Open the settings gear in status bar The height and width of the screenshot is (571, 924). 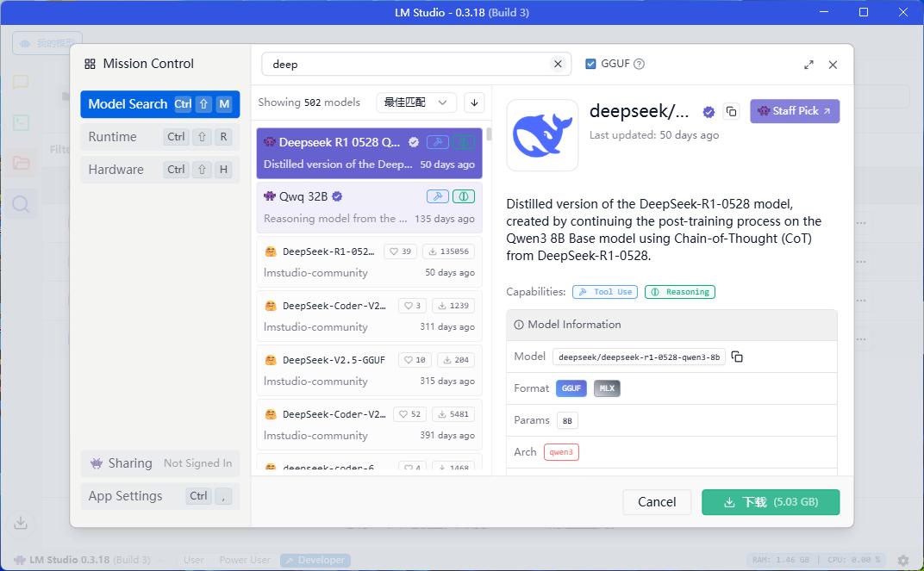pyautogui.click(x=902, y=560)
